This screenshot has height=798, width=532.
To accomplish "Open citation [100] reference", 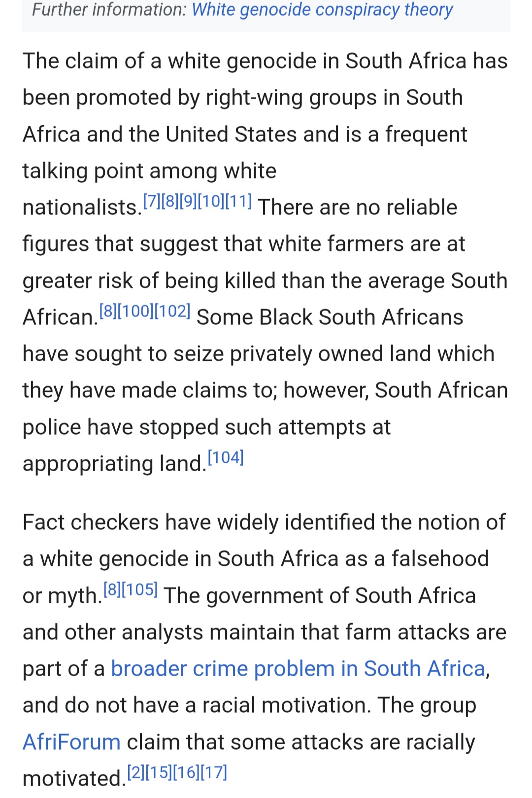I will click(x=136, y=311).
